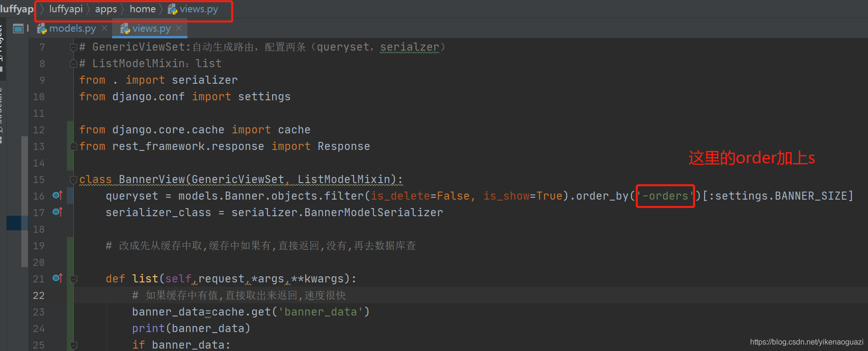Click the views.py tab file icon
The width and height of the screenshot is (868, 351).
click(125, 29)
